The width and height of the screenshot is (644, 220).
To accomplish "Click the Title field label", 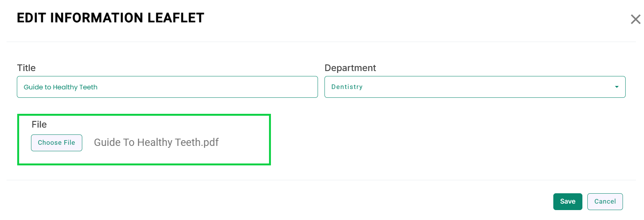I will point(26,68).
